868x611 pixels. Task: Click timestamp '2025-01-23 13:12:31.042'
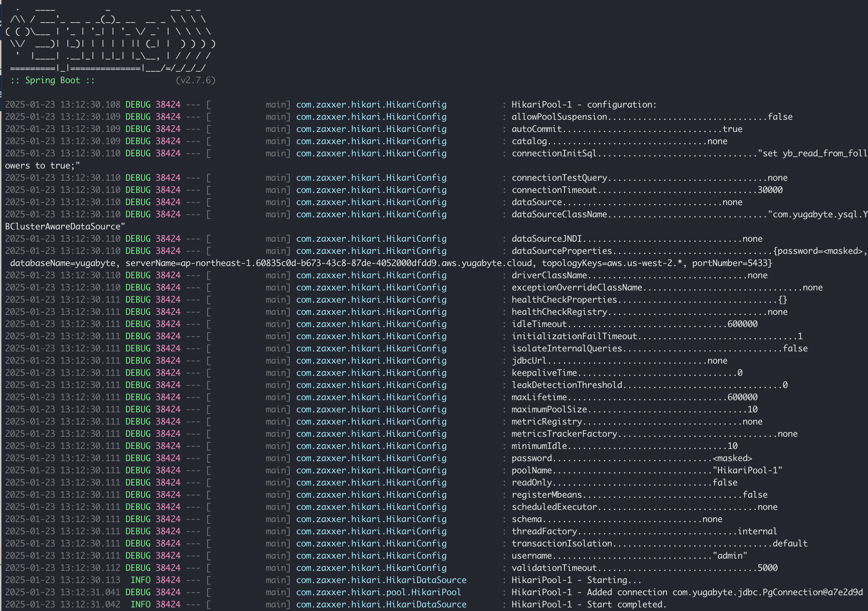(62, 604)
